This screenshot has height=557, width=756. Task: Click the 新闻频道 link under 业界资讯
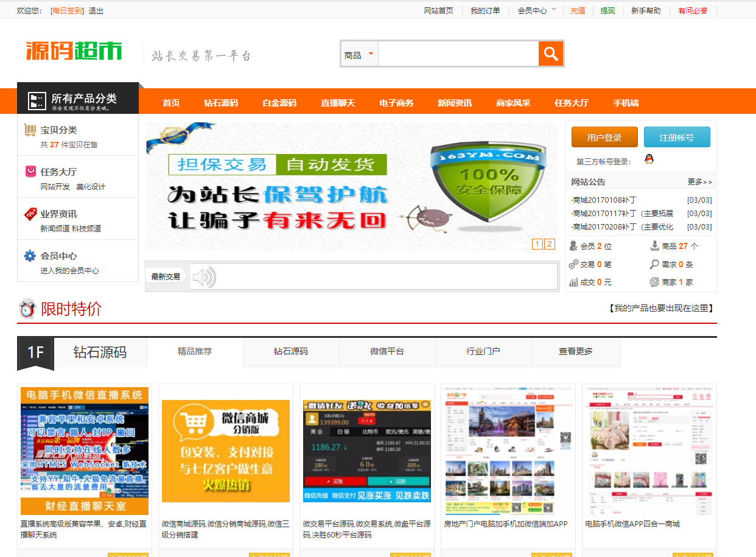(55, 228)
